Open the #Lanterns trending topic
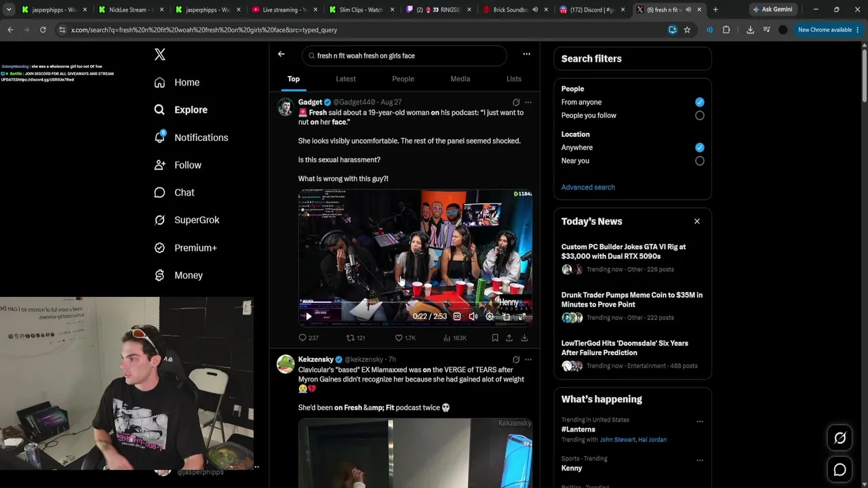868x488 pixels. (x=578, y=429)
